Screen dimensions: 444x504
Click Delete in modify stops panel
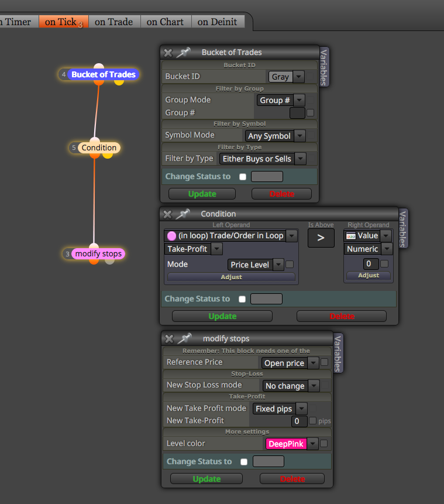click(292, 479)
